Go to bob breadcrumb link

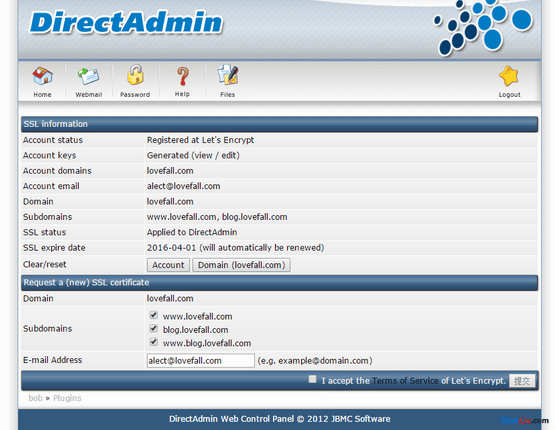35,398
